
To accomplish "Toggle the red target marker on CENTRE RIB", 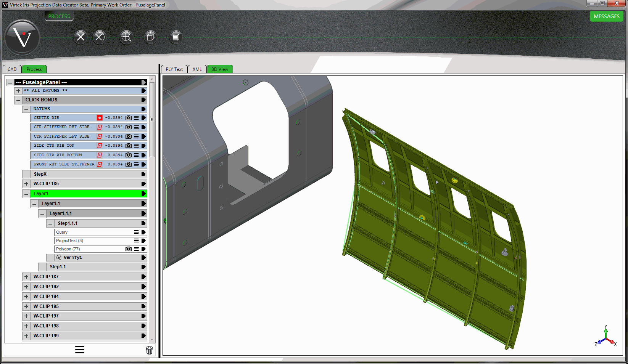I will pos(100,118).
